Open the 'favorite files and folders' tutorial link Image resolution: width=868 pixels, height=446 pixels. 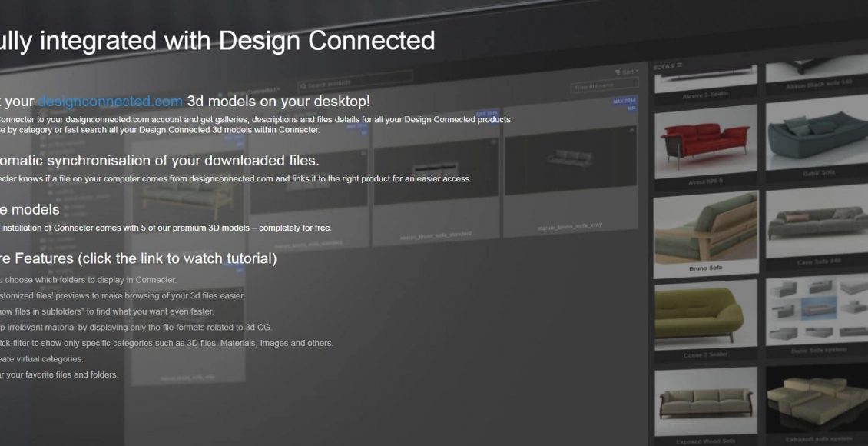pos(59,375)
